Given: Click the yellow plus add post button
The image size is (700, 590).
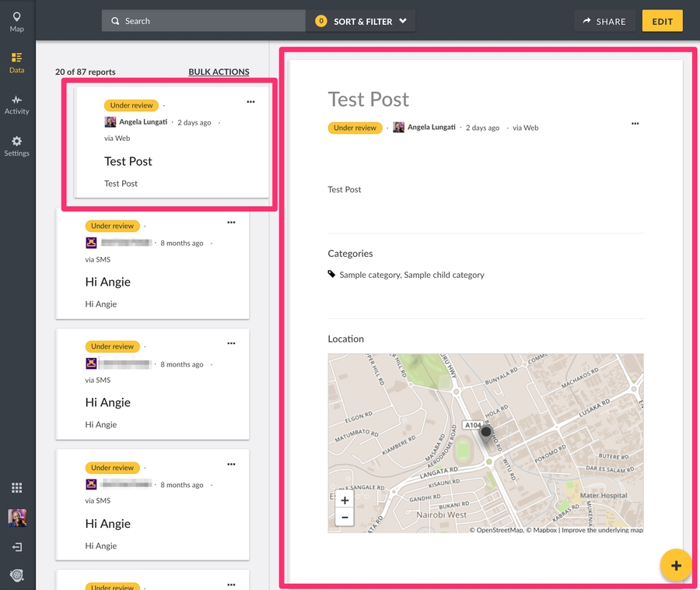Looking at the screenshot, I should [x=676, y=565].
